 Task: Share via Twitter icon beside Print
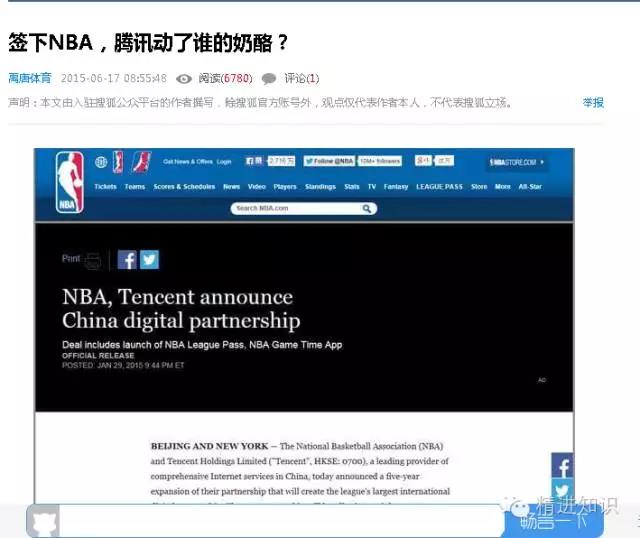pos(149,260)
